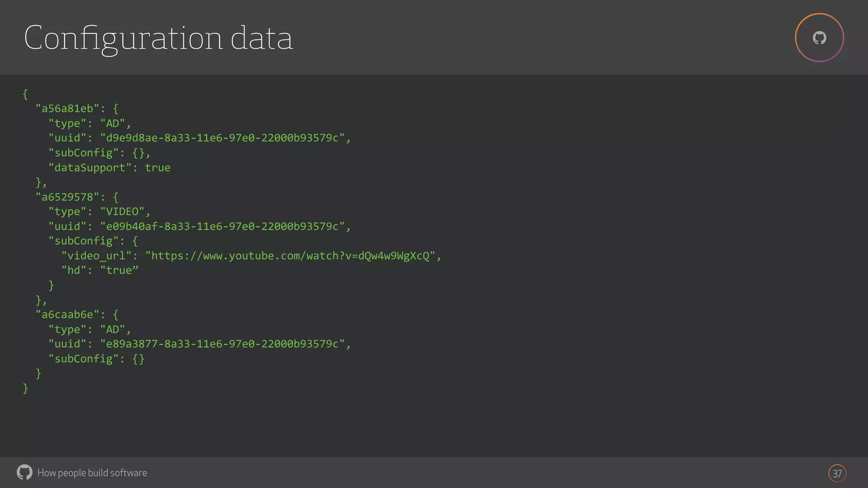The height and width of the screenshot is (488, 868).
Task: Click the "dataSupport": true line
Action: click(x=109, y=168)
